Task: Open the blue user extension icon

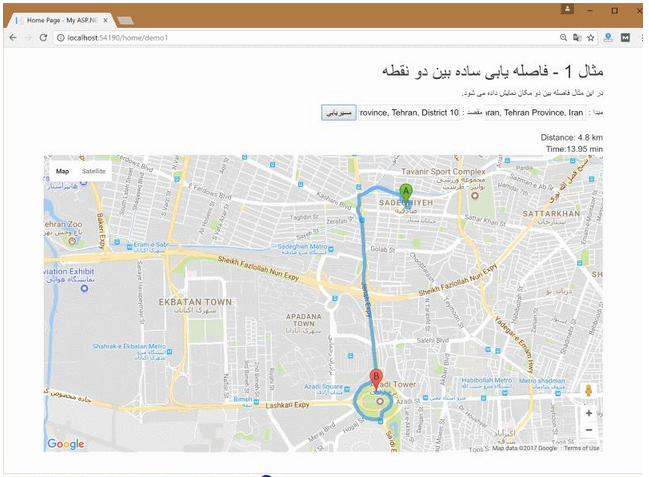Action: [x=608, y=38]
